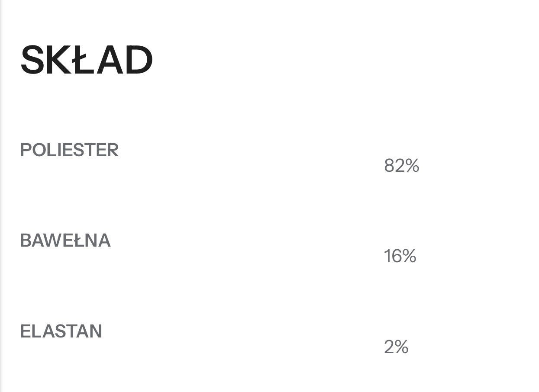
Task: Select the ELASTAN material label
Action: coord(61,331)
